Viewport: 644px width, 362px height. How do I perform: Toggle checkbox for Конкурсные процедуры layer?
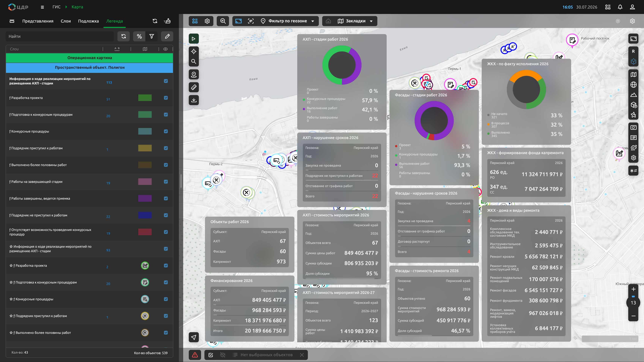pos(166,131)
